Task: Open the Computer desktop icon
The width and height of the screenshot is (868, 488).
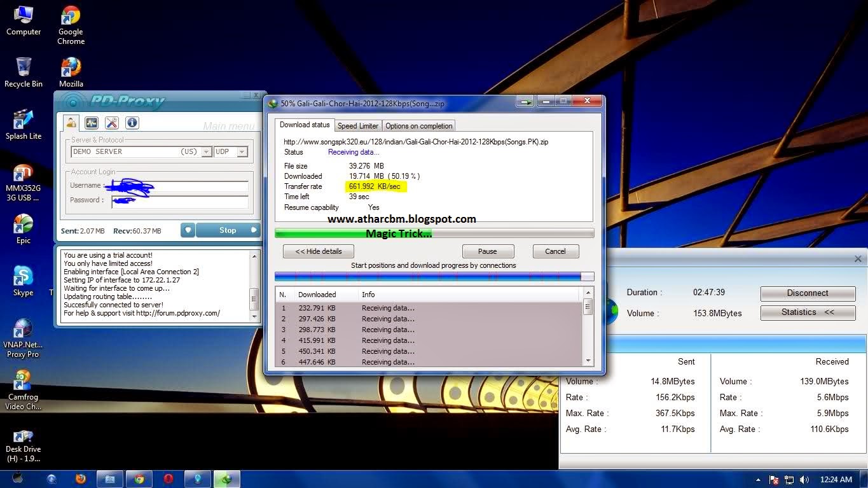Action: click(24, 21)
